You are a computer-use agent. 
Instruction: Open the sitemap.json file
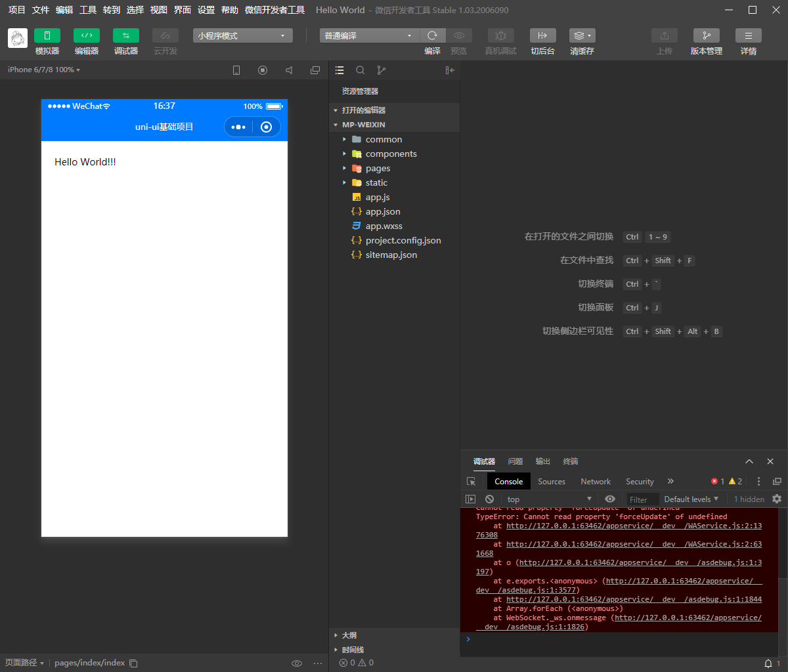click(x=394, y=255)
